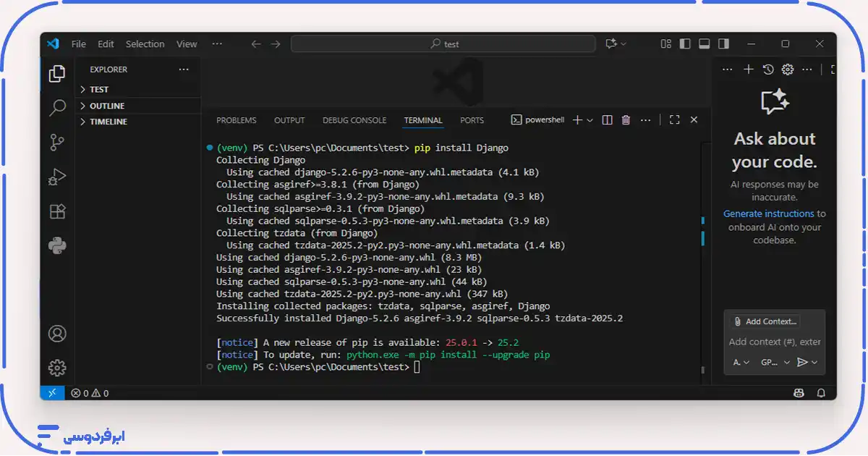Open the Python extension view icon
This screenshot has width=868, height=456.
[x=57, y=245]
